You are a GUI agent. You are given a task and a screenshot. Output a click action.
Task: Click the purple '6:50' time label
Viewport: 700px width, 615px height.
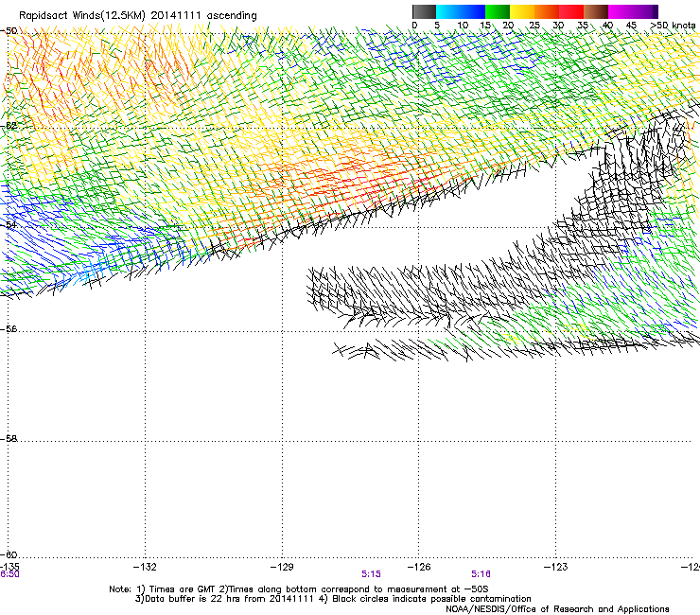[x=9, y=574]
